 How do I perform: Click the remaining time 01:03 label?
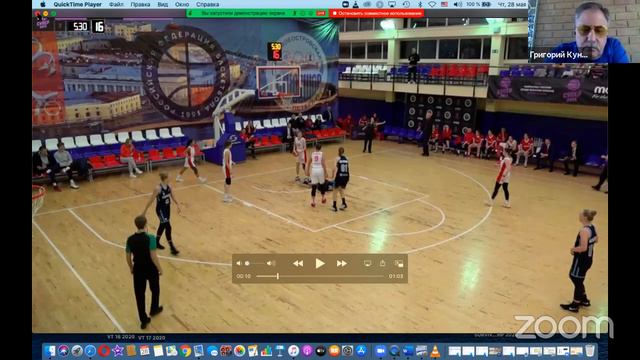[396, 276]
